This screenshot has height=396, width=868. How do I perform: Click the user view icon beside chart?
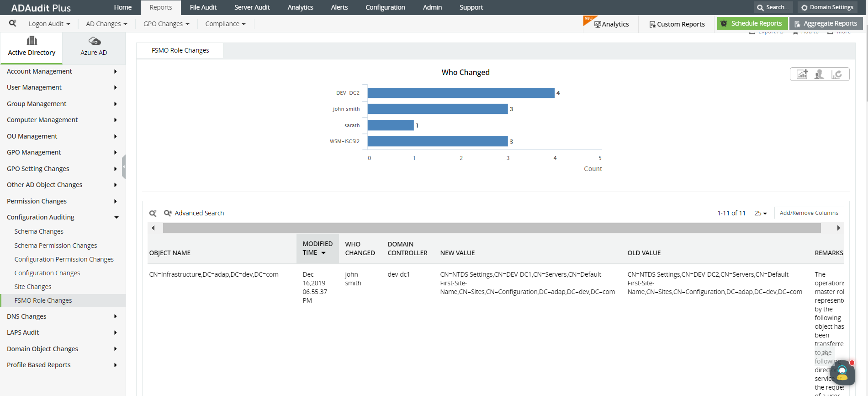tap(819, 74)
